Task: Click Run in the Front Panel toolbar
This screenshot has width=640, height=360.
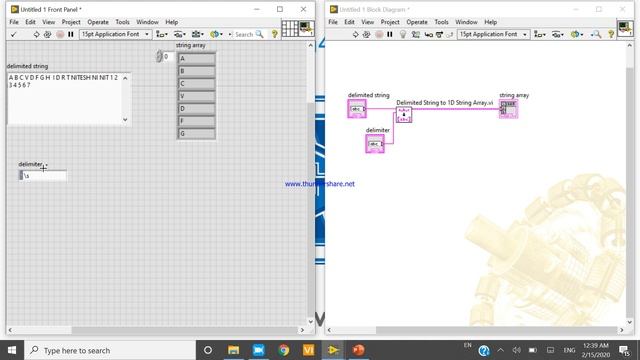Action: (36, 34)
